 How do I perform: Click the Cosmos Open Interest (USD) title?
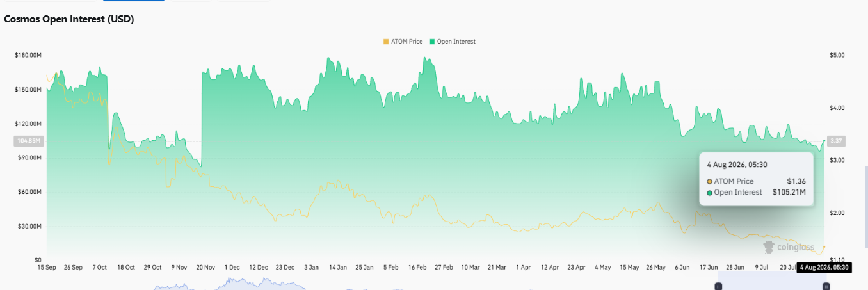pos(68,20)
